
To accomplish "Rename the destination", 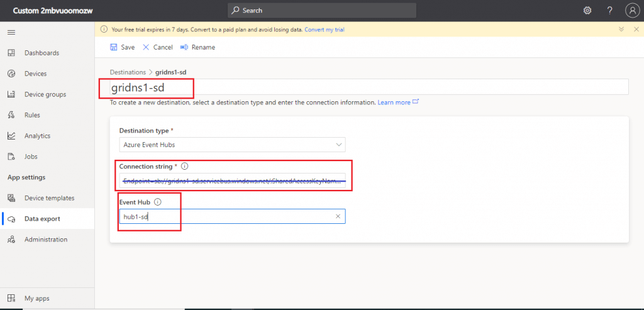I will 197,47.
